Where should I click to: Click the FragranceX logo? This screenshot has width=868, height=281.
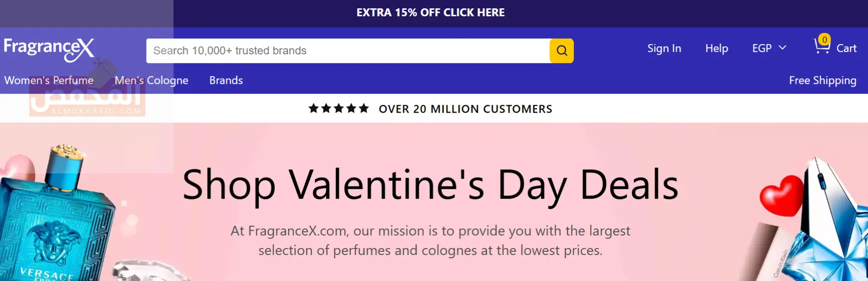pos(49,49)
